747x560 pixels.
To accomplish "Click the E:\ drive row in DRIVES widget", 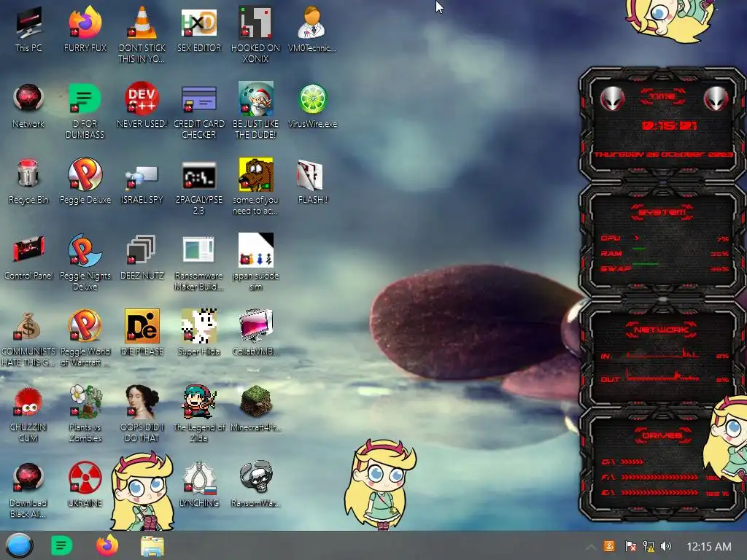I will pyautogui.click(x=665, y=492).
